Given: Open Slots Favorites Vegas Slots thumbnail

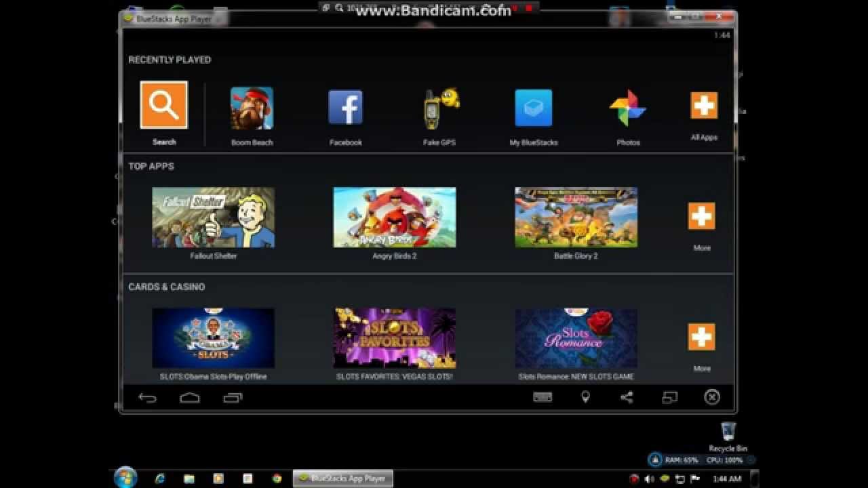Looking at the screenshot, I should coord(395,338).
